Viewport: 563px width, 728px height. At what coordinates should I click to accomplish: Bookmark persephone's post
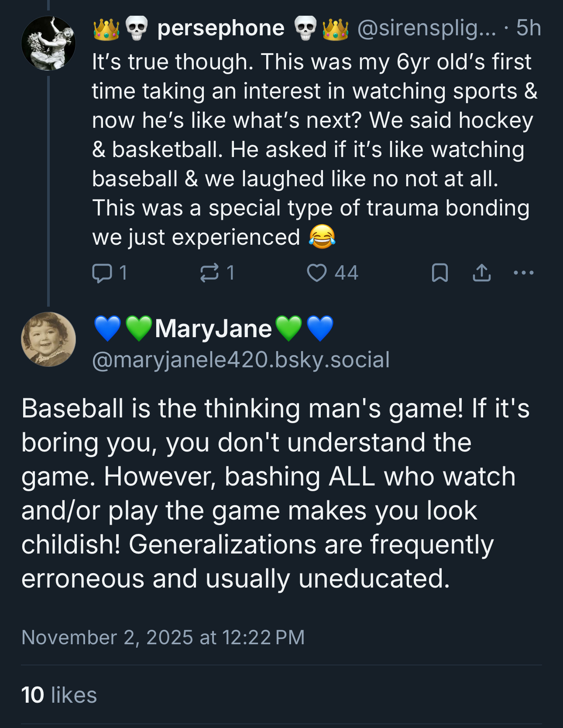[x=439, y=273]
